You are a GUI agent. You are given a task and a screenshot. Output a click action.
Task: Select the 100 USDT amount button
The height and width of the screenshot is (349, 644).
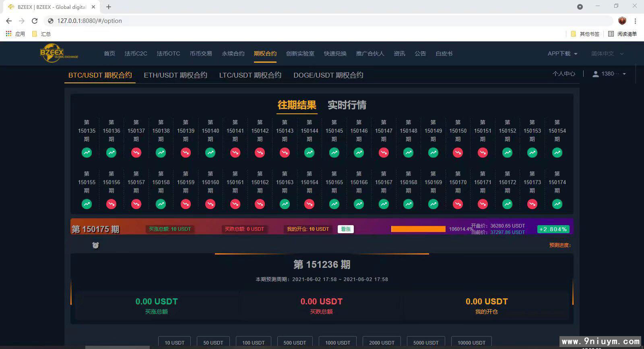point(253,343)
